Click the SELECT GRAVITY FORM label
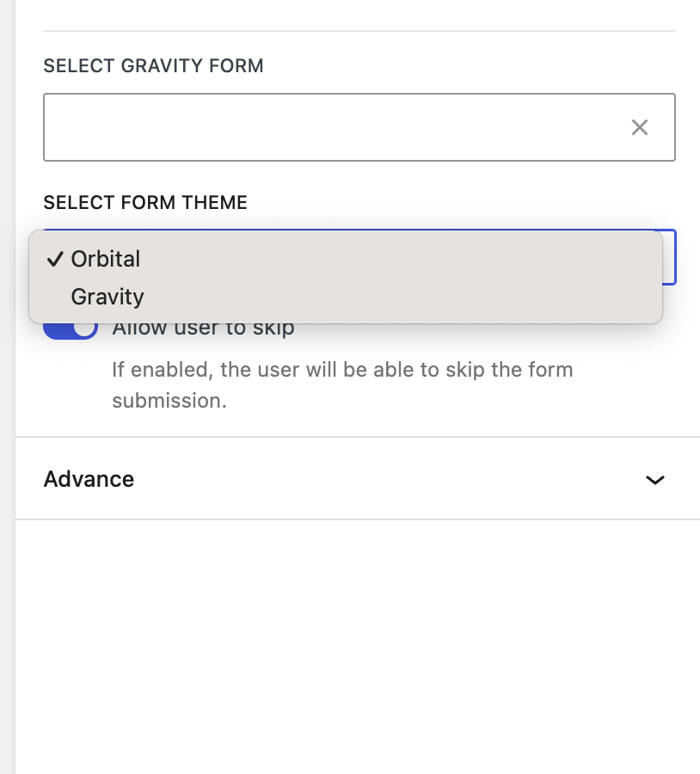The image size is (700, 774). (153, 65)
